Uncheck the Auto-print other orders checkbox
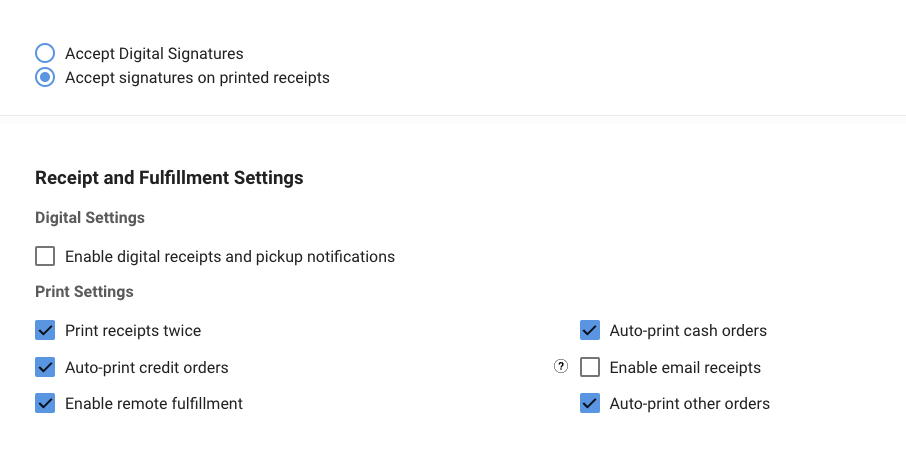The width and height of the screenshot is (906, 449). [x=590, y=403]
